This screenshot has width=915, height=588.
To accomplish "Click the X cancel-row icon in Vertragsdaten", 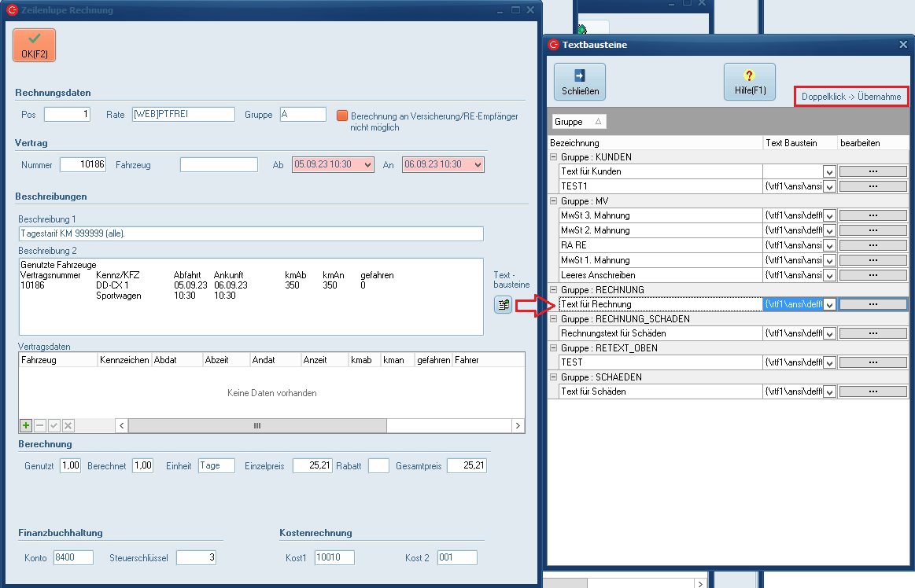I will pyautogui.click(x=68, y=425).
